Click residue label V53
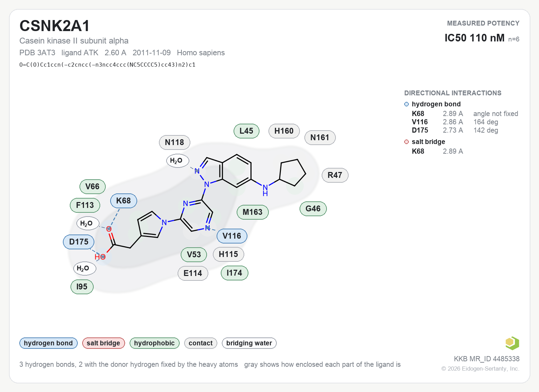The image size is (539, 392). [x=194, y=255]
